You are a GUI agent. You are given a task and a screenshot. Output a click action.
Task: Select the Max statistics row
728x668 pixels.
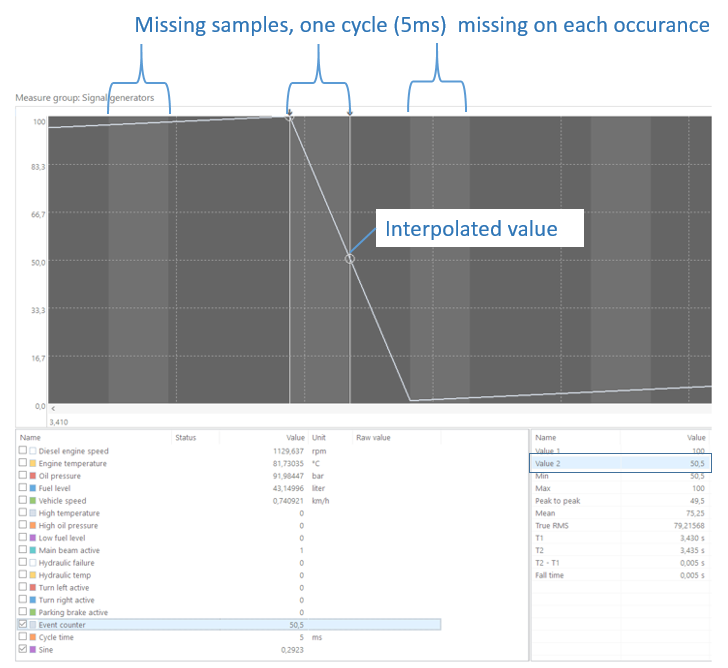coord(620,488)
